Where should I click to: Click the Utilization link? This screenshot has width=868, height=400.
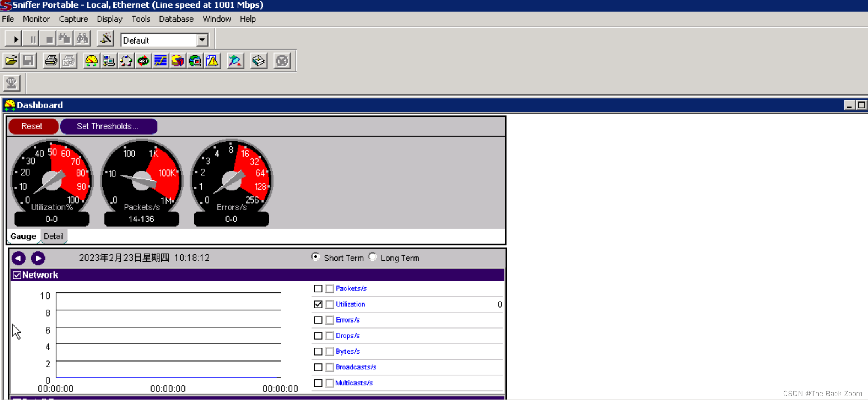(350, 304)
